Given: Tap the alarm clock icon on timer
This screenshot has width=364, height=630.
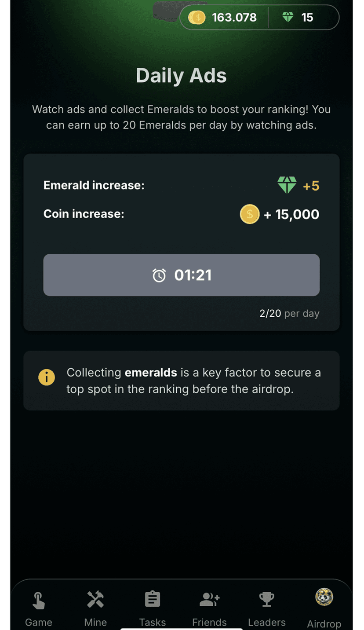Looking at the screenshot, I should tap(159, 275).
